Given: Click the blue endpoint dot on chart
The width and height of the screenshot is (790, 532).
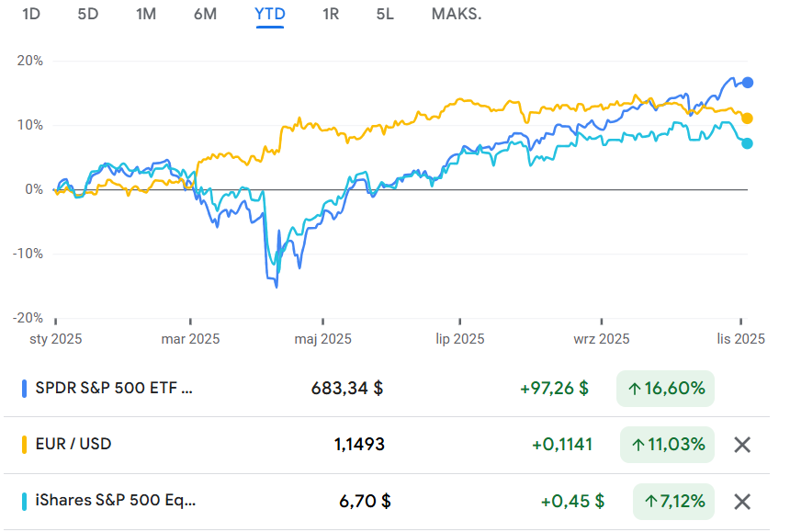Looking at the screenshot, I should [x=748, y=83].
